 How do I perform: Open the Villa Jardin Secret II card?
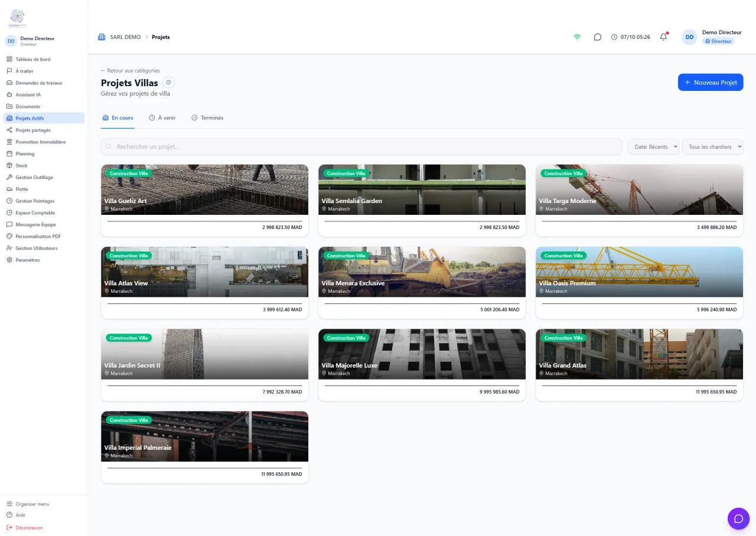click(204, 365)
